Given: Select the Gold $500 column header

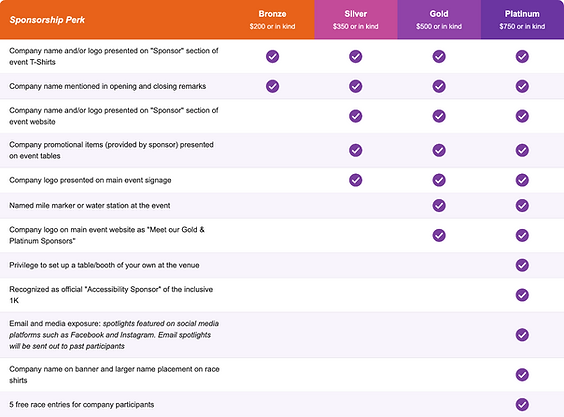Looking at the screenshot, I should click(439, 19).
